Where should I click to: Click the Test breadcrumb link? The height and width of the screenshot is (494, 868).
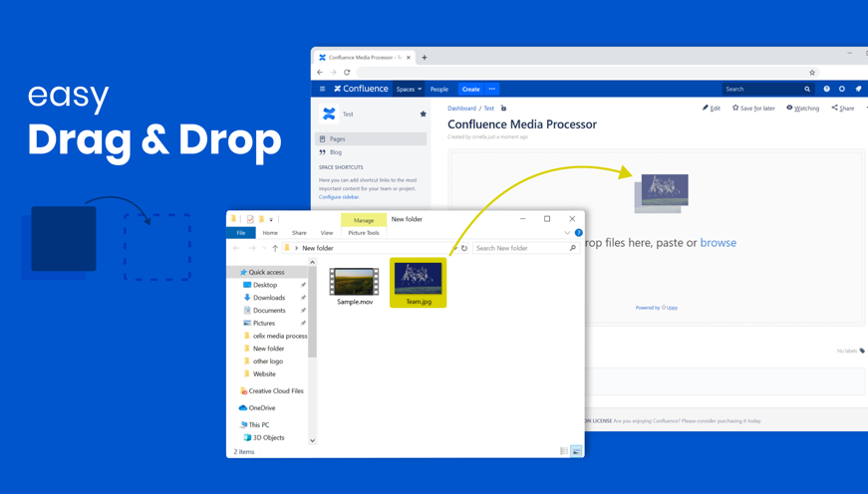(488, 109)
